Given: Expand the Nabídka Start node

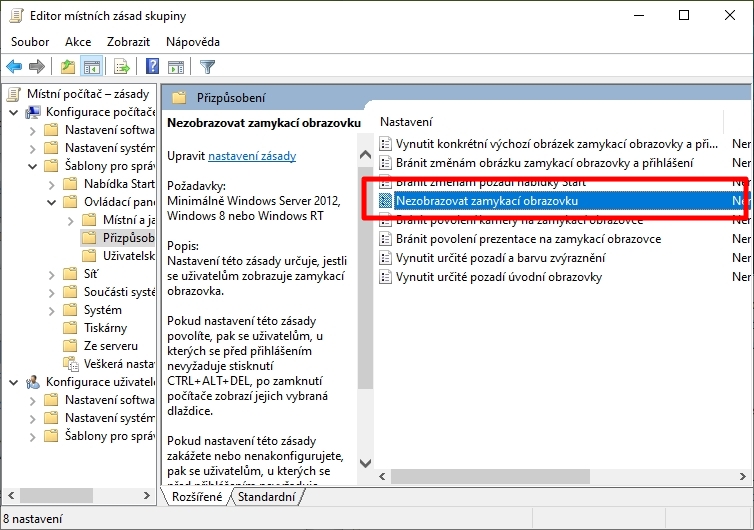Looking at the screenshot, I should coord(51,184).
